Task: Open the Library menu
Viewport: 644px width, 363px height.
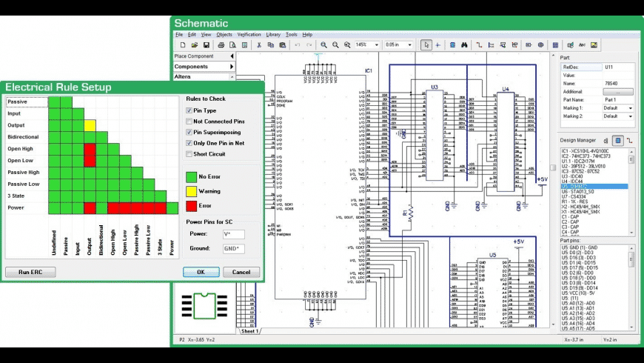Action: coord(273,35)
